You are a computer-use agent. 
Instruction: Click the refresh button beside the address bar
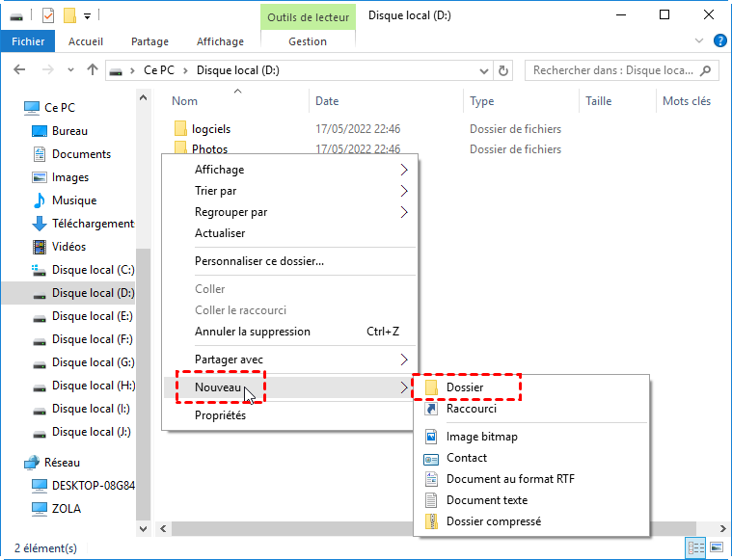pos(502,70)
